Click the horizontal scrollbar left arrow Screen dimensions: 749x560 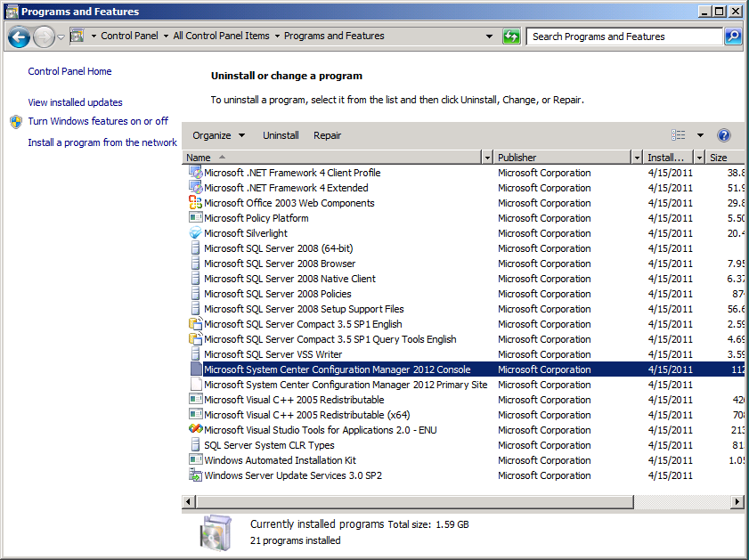(188, 501)
